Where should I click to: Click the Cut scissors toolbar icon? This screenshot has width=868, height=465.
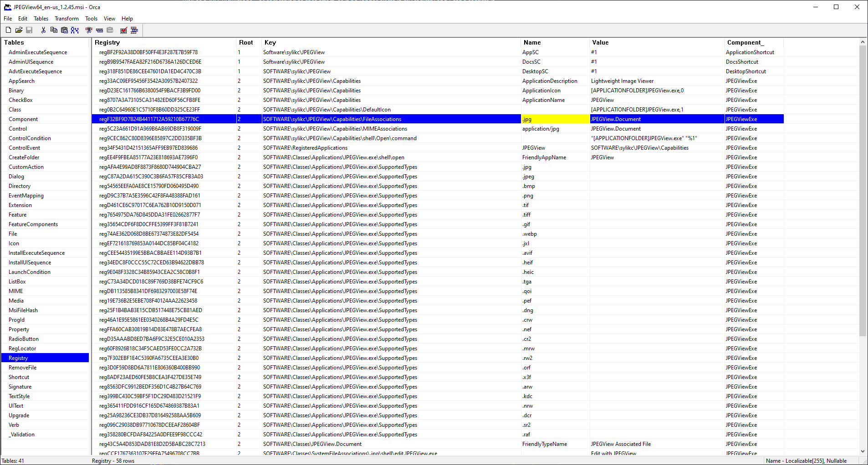tap(43, 30)
